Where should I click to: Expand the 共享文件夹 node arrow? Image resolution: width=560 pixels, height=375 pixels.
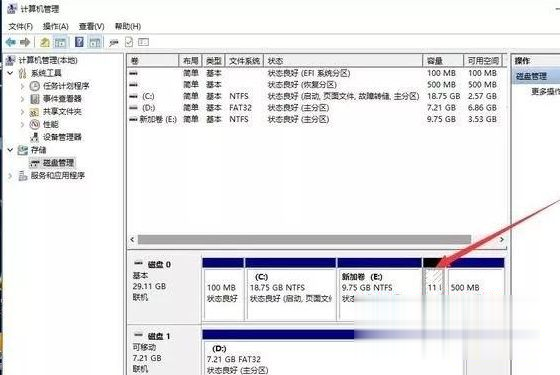[22, 112]
